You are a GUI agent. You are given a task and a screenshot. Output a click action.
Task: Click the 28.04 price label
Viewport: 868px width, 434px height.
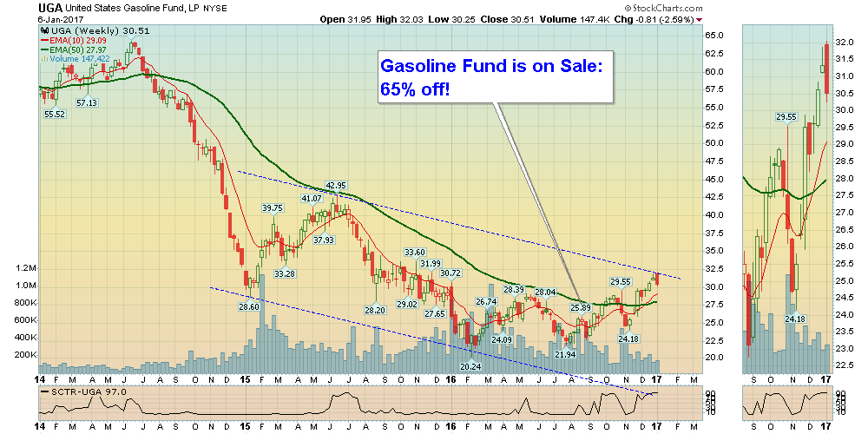click(x=545, y=293)
